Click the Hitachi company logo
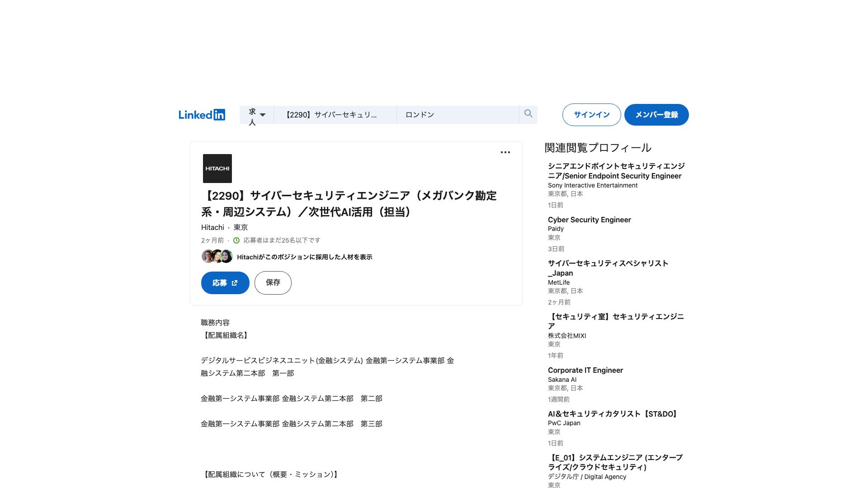Screen dimensions: 868x488 (217, 169)
